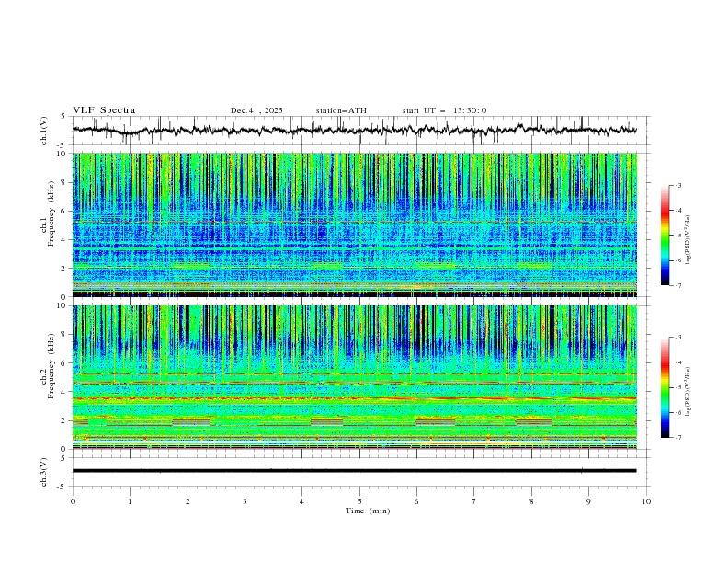
Task: Click the time axis tick label '5'
Action: pyautogui.click(x=359, y=501)
